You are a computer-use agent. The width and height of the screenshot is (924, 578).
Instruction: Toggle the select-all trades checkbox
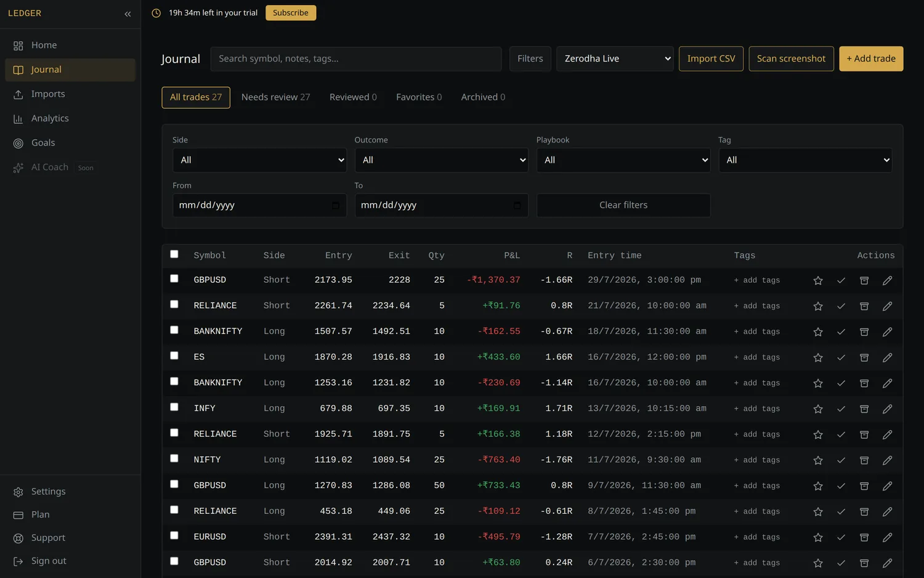(174, 254)
